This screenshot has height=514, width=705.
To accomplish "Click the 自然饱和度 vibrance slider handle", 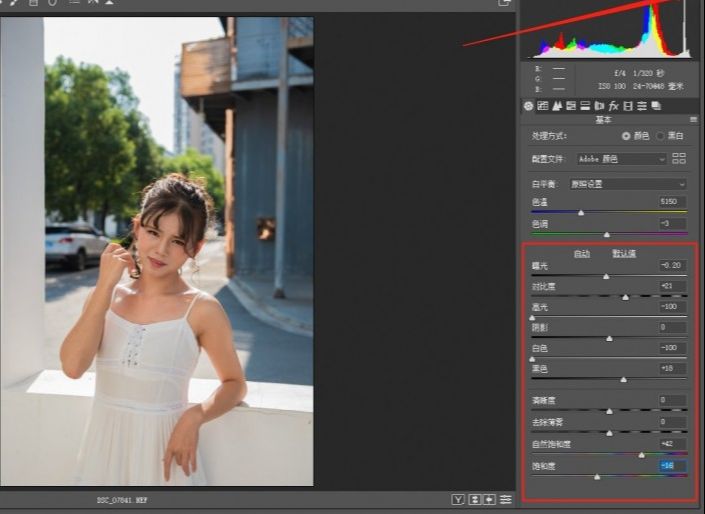I will pos(642,455).
